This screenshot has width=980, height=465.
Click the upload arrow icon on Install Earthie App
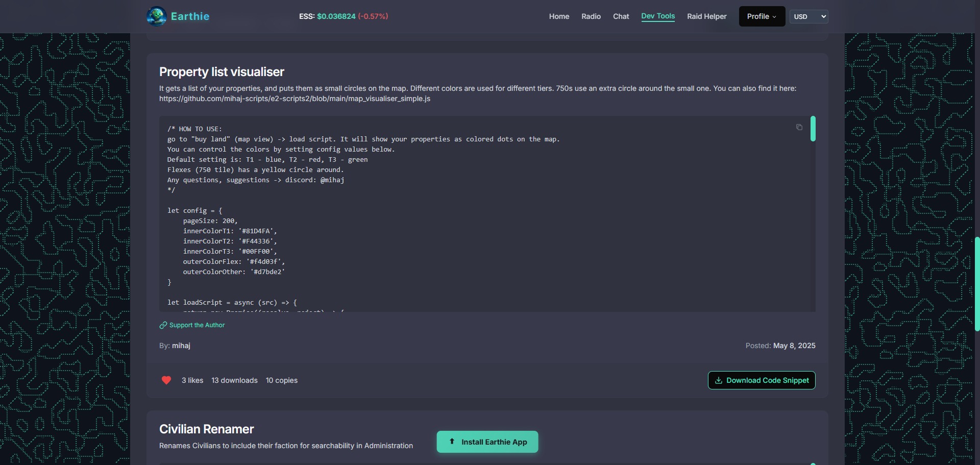point(452,442)
